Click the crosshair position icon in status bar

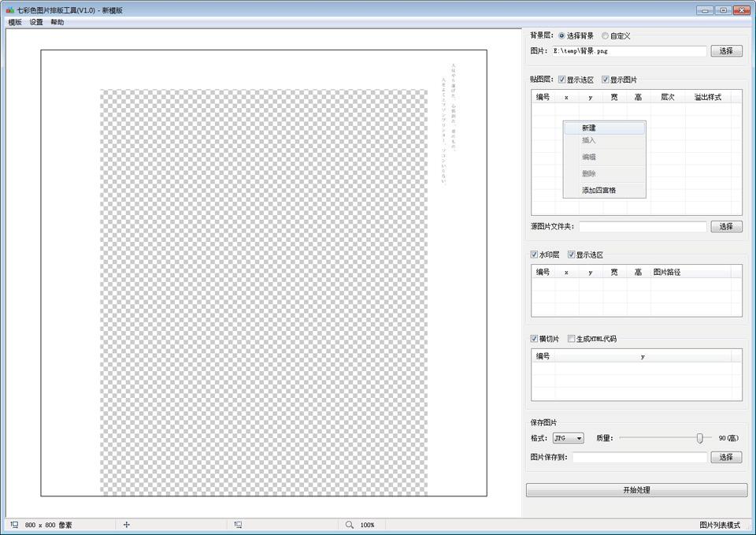[x=126, y=525]
